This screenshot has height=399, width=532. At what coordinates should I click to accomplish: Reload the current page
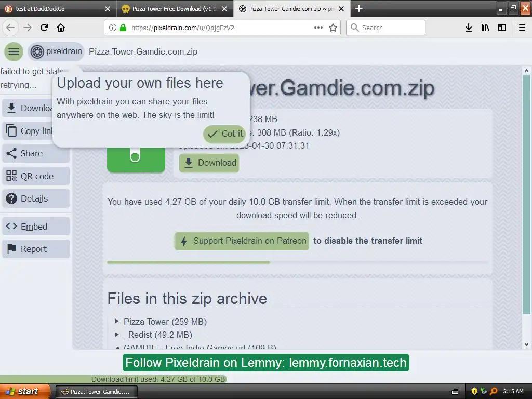pos(44,28)
